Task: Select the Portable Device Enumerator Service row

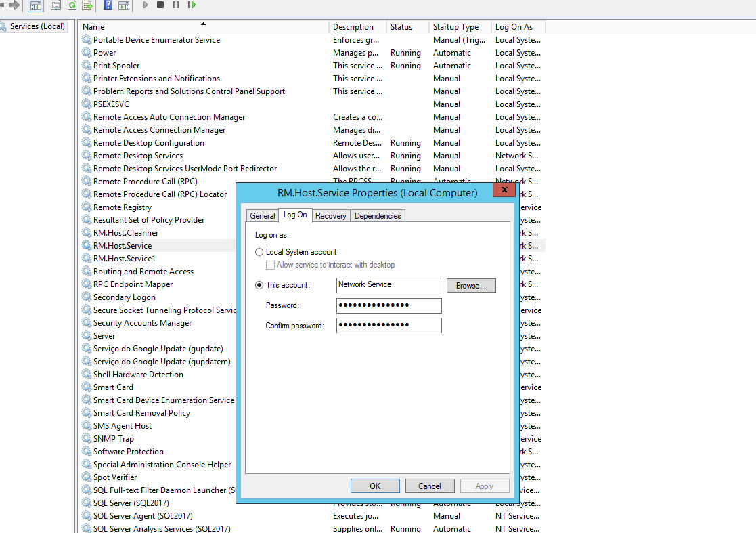Action: [313, 39]
